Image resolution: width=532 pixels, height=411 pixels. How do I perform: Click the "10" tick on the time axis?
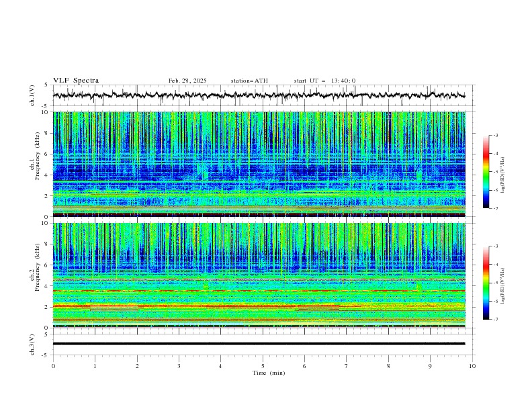click(472, 366)
